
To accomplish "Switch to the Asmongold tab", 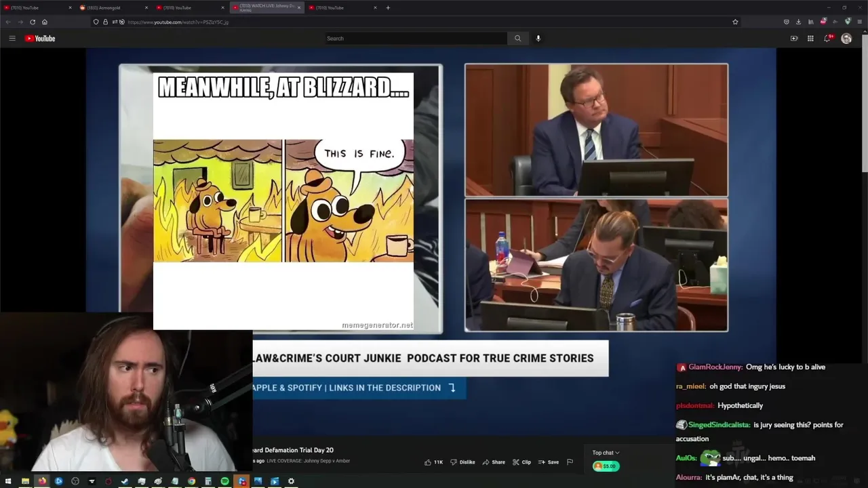I will click(114, 7).
